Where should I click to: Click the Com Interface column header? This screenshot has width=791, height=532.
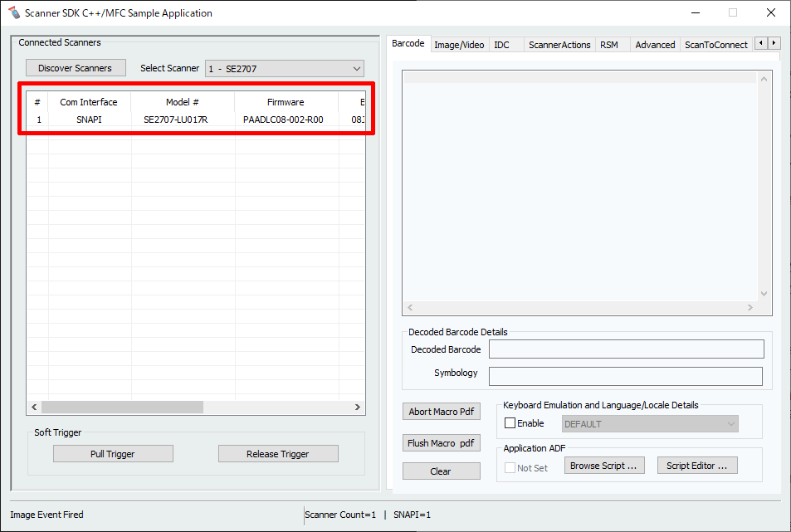pos(89,102)
